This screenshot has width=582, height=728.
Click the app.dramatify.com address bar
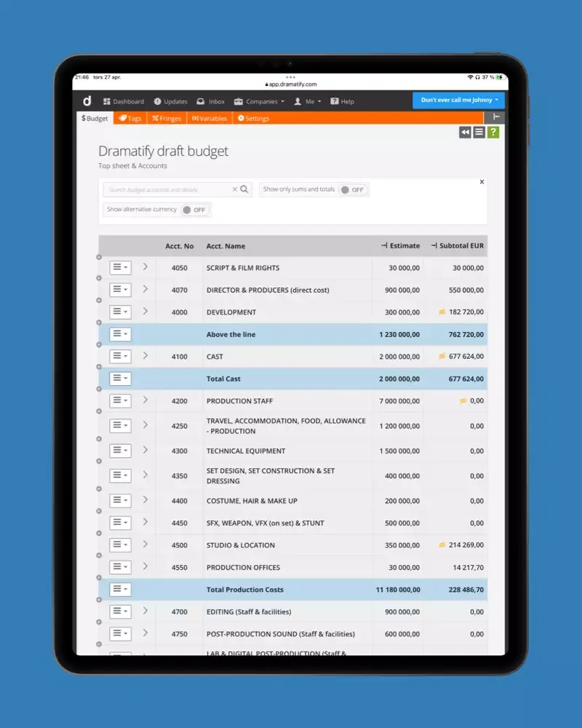pos(291,84)
